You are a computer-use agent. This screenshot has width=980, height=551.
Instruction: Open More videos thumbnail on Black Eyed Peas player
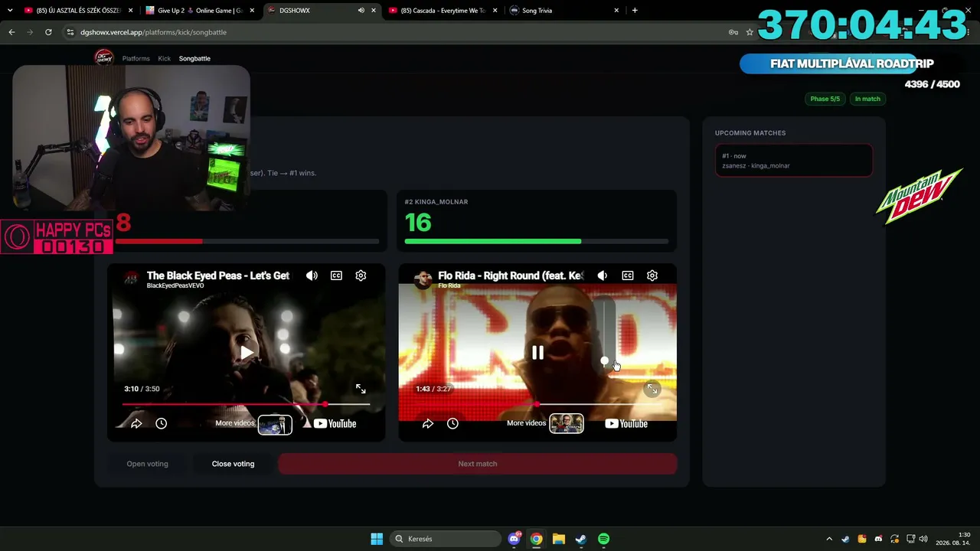[275, 424]
